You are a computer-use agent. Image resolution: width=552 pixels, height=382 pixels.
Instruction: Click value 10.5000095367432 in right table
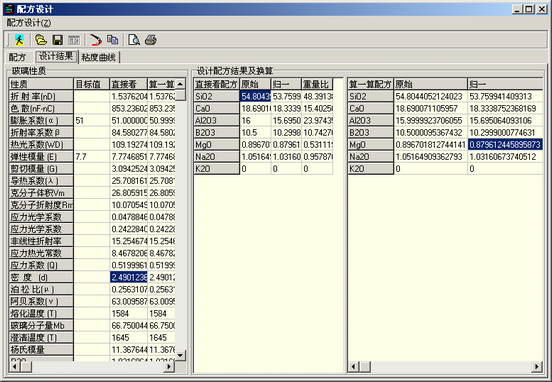(x=430, y=132)
